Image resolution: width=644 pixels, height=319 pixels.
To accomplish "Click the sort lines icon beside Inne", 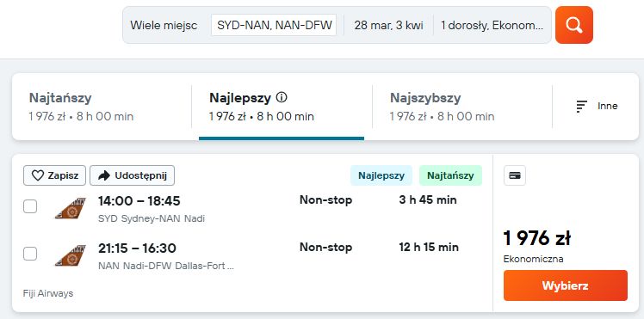I will pyautogui.click(x=581, y=107).
